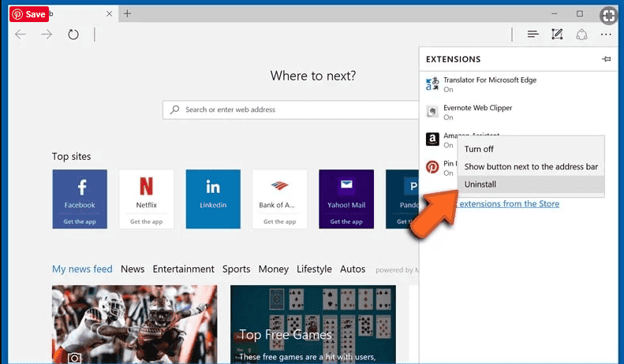Click the Share icon in toolbar

click(582, 35)
